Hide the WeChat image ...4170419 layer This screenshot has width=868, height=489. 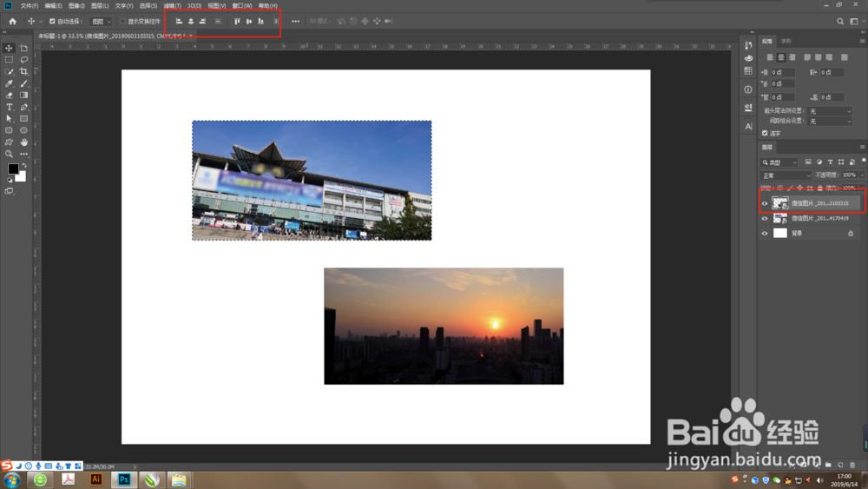[765, 218]
